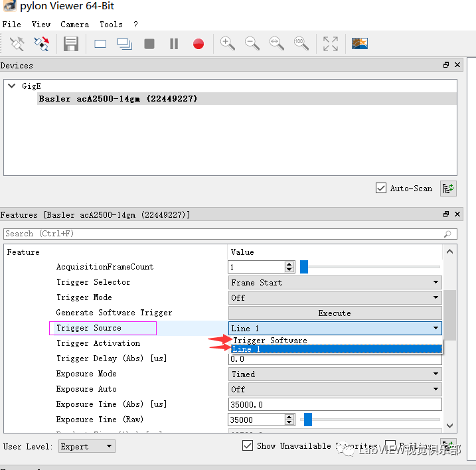Toggle the Auto-Scan checkbox
Screen dimensions: 476x470
coord(381,189)
